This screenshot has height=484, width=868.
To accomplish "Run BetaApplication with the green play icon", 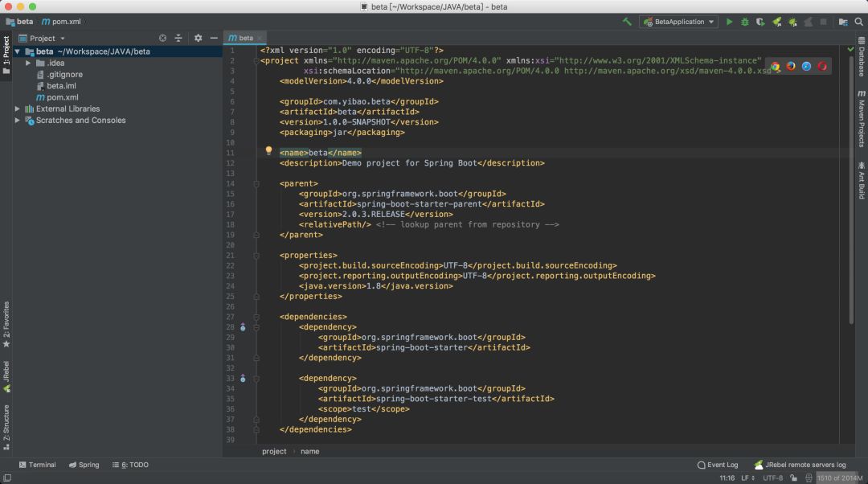I will tap(729, 22).
